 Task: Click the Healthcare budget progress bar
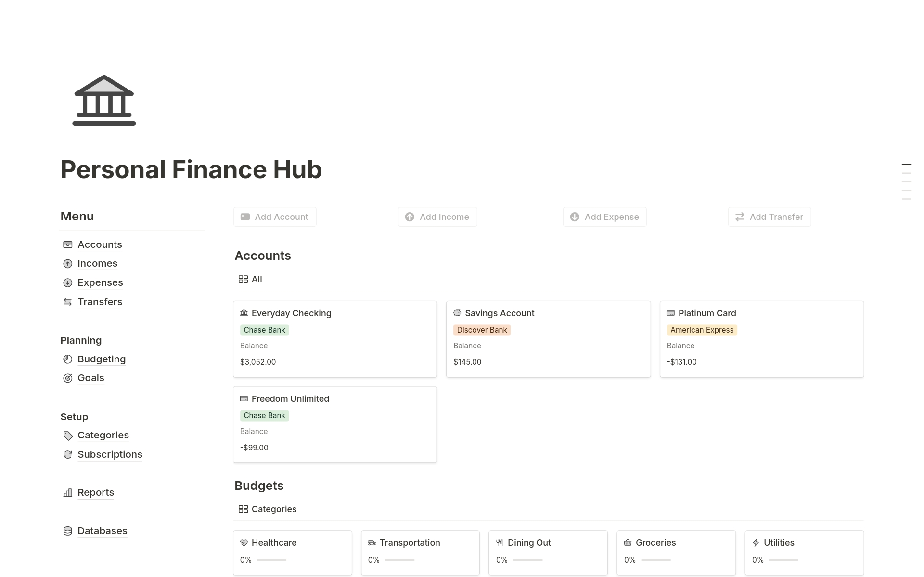pyautogui.click(x=271, y=560)
